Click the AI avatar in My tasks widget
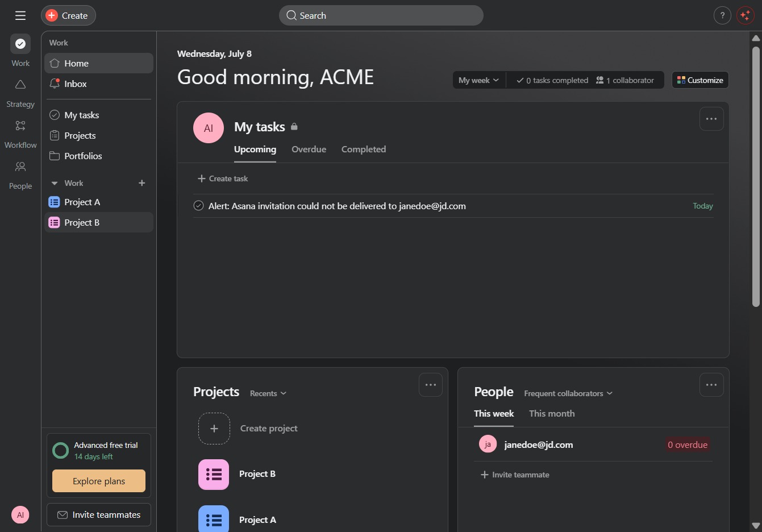The width and height of the screenshot is (762, 532). (209, 128)
